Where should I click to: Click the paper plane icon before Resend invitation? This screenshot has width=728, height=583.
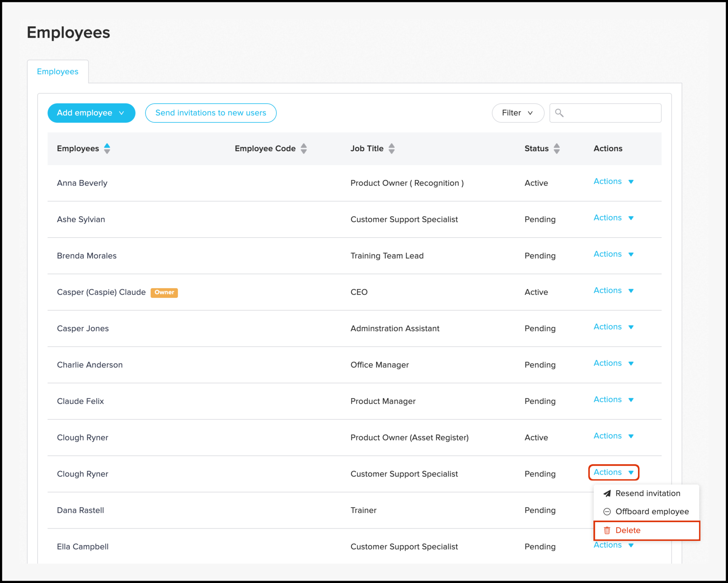click(607, 493)
